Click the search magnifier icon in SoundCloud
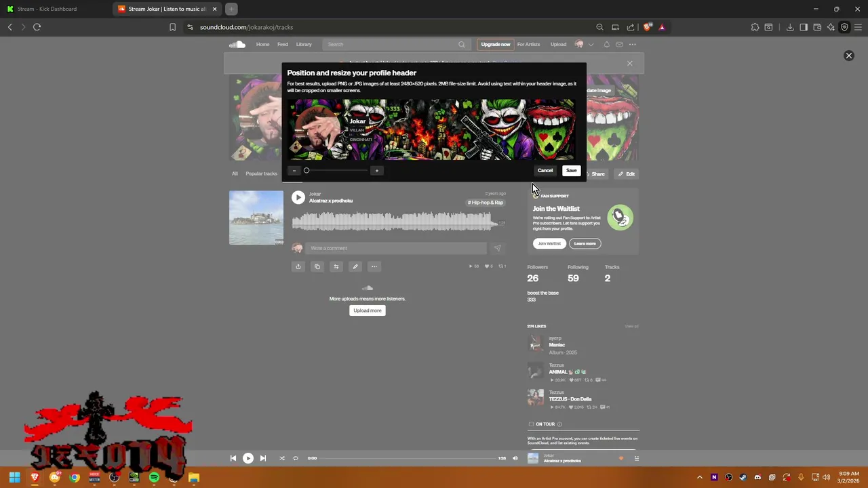 [x=462, y=45]
